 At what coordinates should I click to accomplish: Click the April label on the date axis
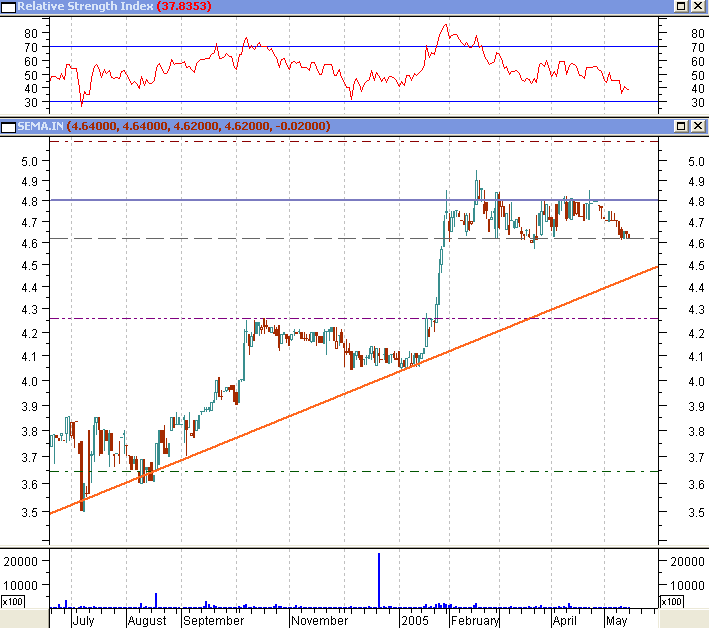(564, 620)
